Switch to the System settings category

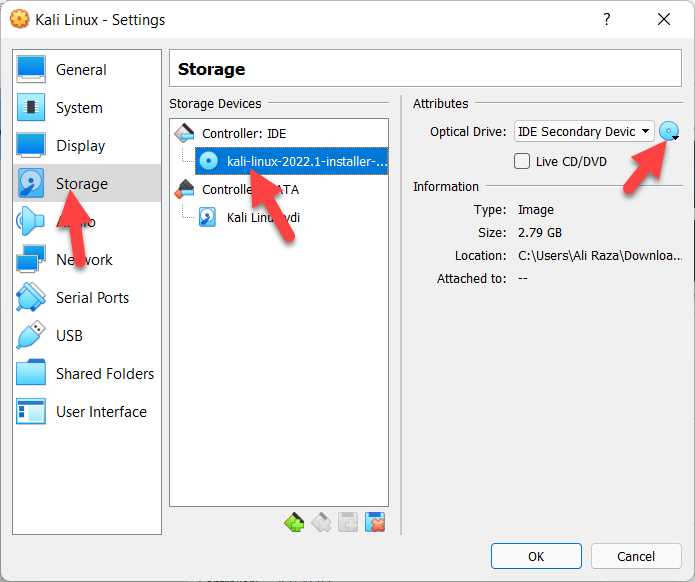coord(79,108)
